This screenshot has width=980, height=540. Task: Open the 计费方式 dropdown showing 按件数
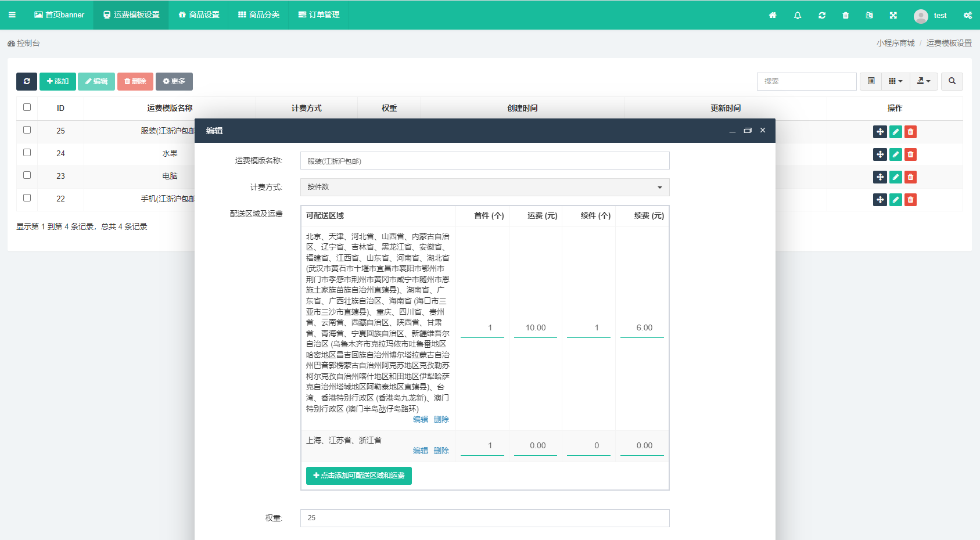point(484,187)
